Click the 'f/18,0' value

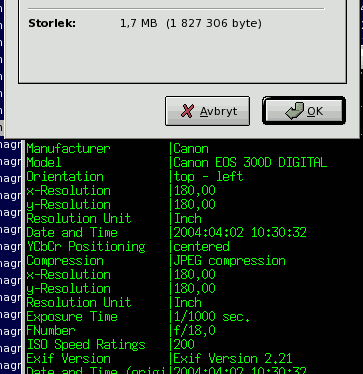point(194,331)
